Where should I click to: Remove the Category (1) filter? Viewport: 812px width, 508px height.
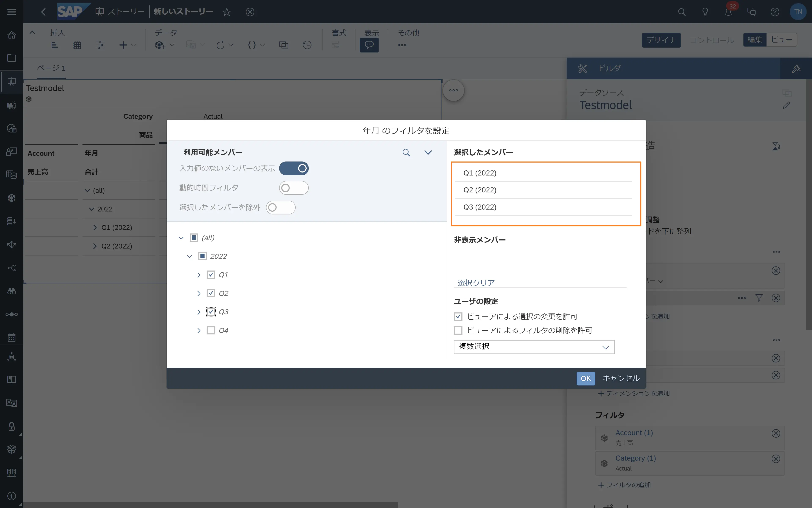(776, 459)
